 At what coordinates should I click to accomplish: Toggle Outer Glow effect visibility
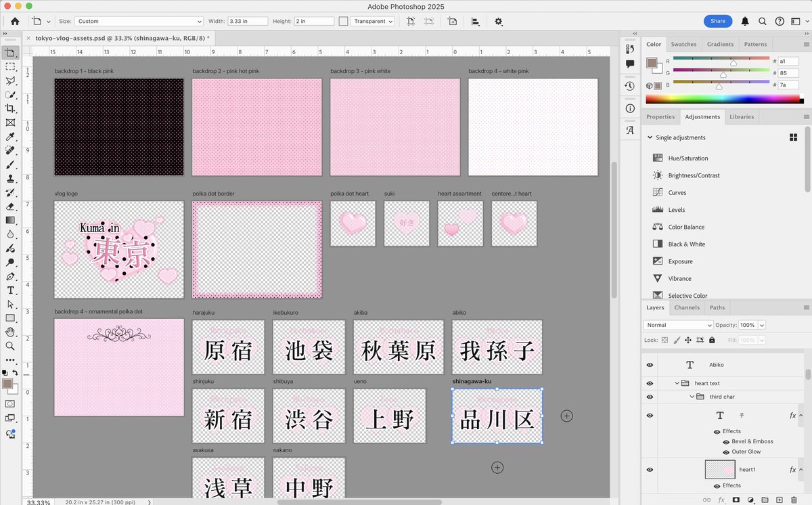point(725,452)
